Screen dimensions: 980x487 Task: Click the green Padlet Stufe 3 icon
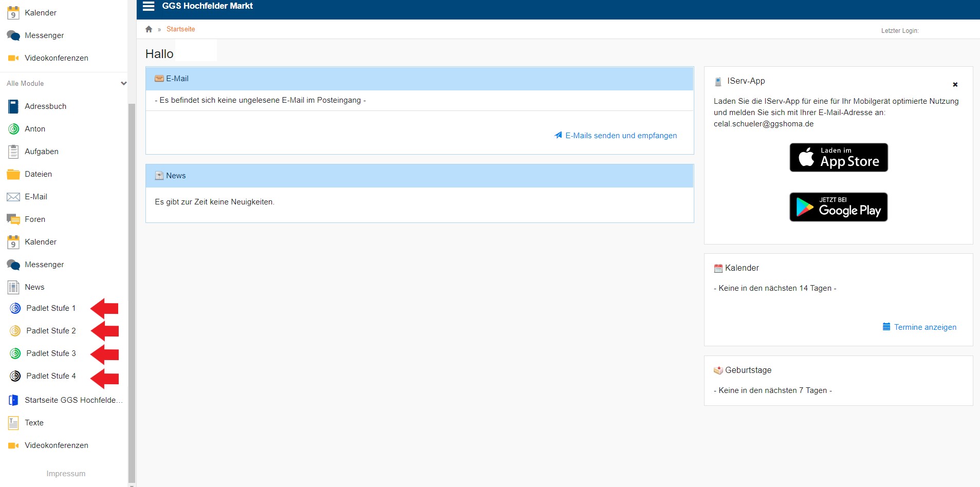pos(16,353)
